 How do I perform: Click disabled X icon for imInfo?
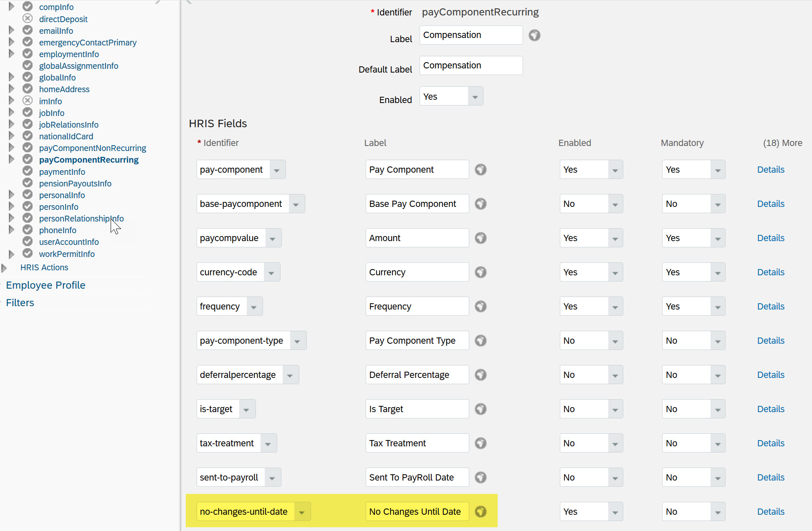click(x=28, y=101)
